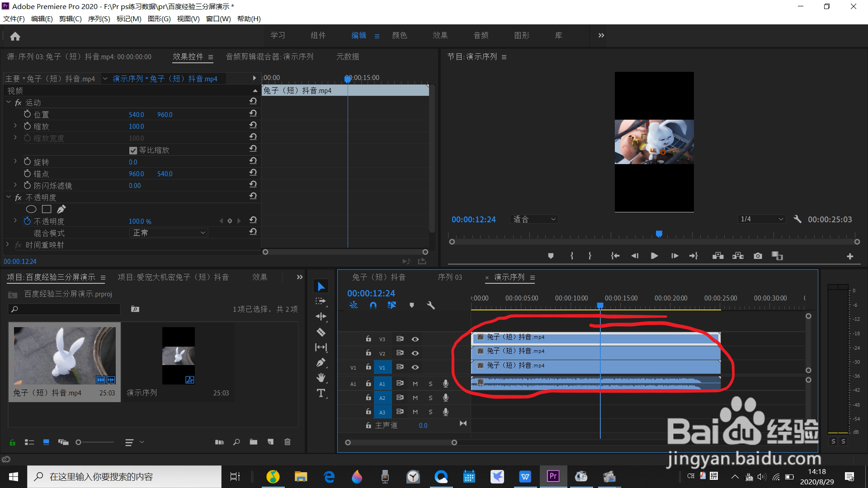The height and width of the screenshot is (488, 868).
Task: Uncheck the 等比缩放 uniform scale checkbox
Action: tap(133, 150)
